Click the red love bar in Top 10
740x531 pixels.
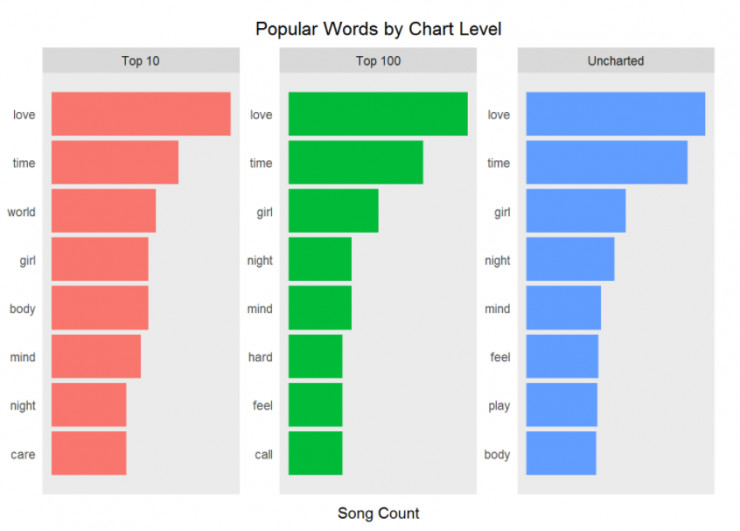click(x=140, y=114)
